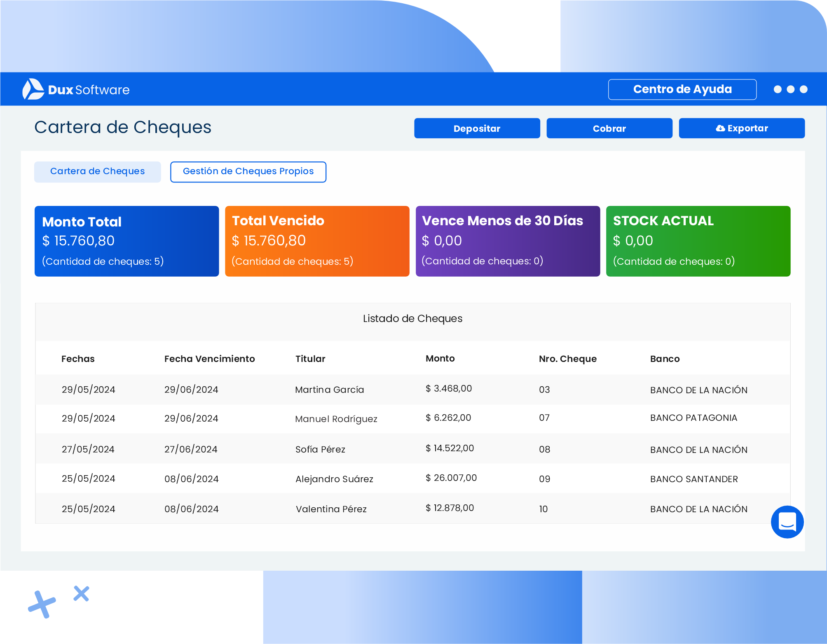The image size is (827, 644).
Task: Sort by the Titular column header
Action: (310, 359)
